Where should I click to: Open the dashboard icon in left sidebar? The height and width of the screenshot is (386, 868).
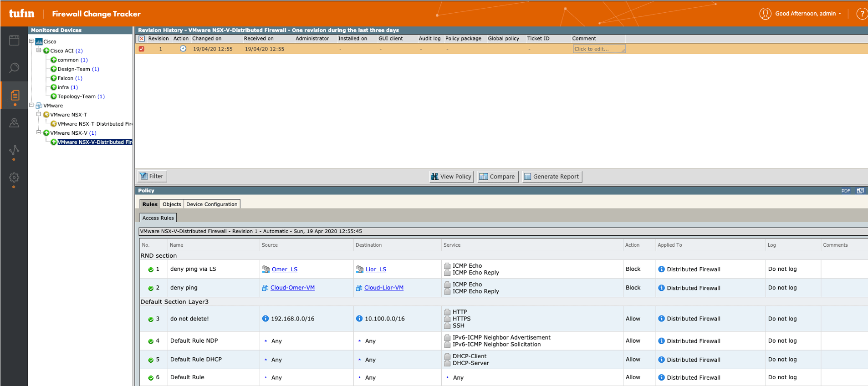click(x=14, y=40)
